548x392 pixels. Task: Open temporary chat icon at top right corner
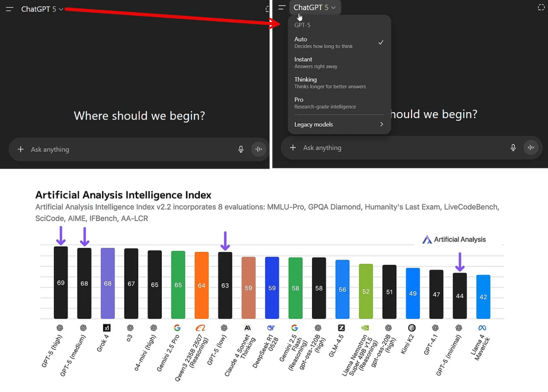coord(541,7)
